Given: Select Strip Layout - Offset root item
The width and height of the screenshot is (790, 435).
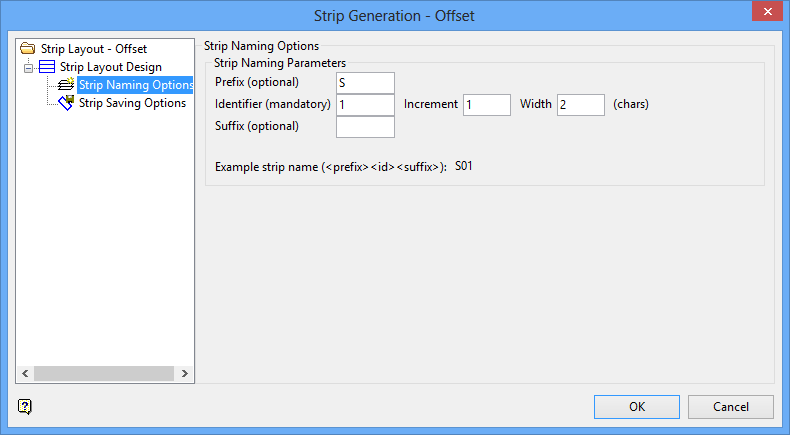Looking at the screenshot, I should 93,48.
